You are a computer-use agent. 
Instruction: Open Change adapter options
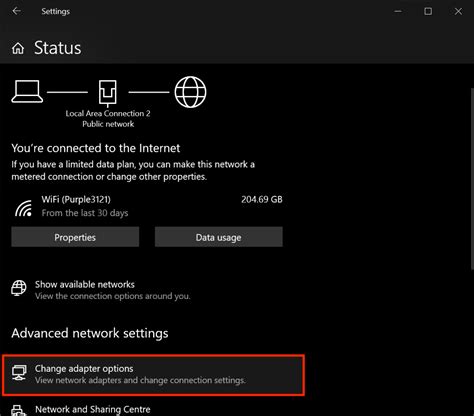coord(153,375)
